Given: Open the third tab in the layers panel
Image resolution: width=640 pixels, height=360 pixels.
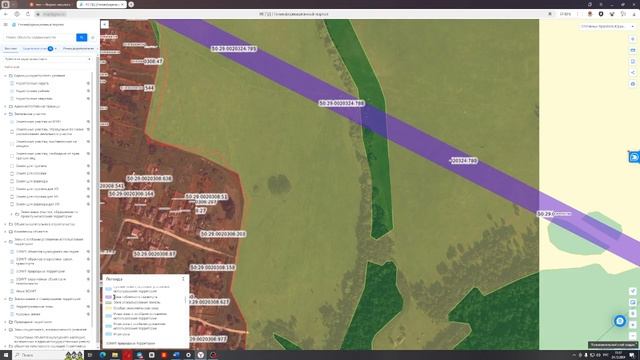Looking at the screenshot, I should pos(78,49).
